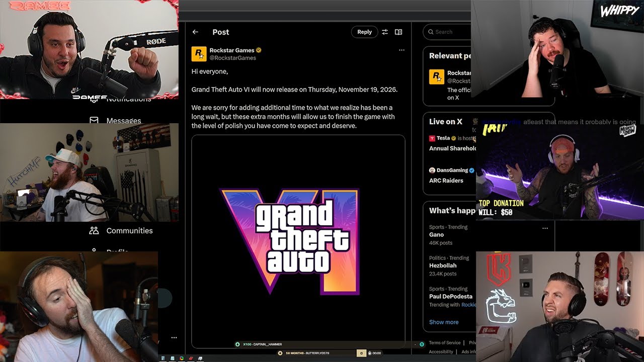644x362 pixels.
Task: Click the Chrome icon in the taskbar
Action: click(182, 358)
